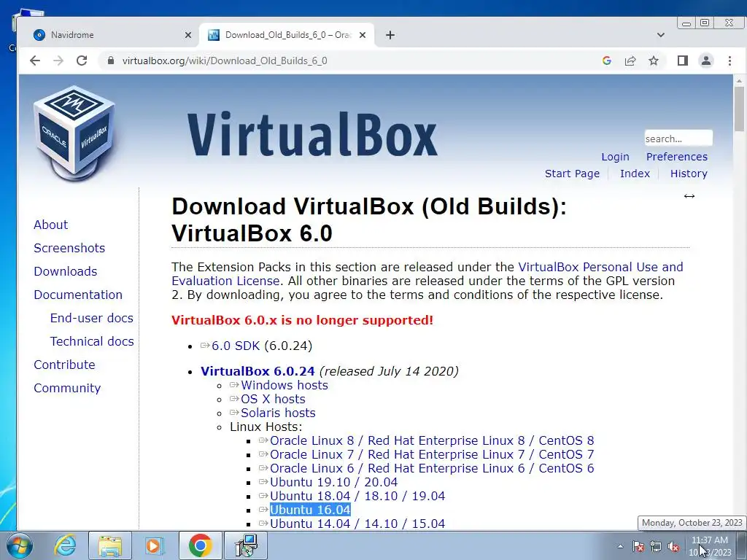
Task: Bookmark this page with star
Action: [654, 61]
